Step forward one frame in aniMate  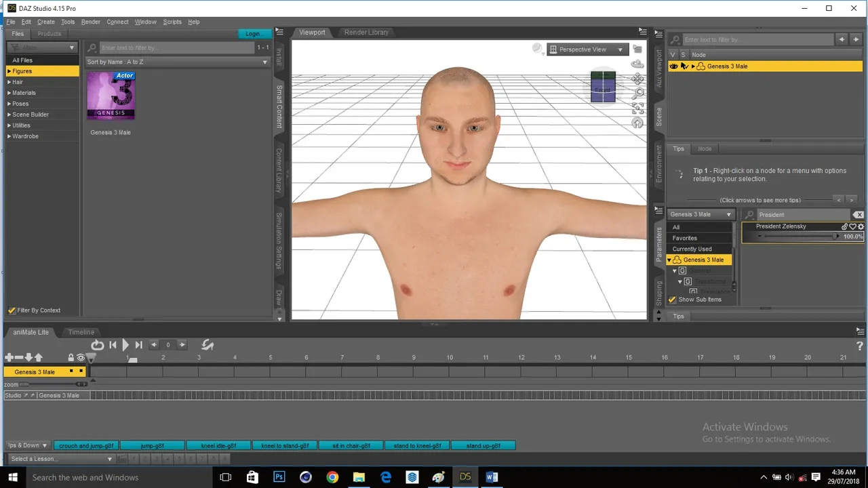pyautogui.click(x=182, y=345)
